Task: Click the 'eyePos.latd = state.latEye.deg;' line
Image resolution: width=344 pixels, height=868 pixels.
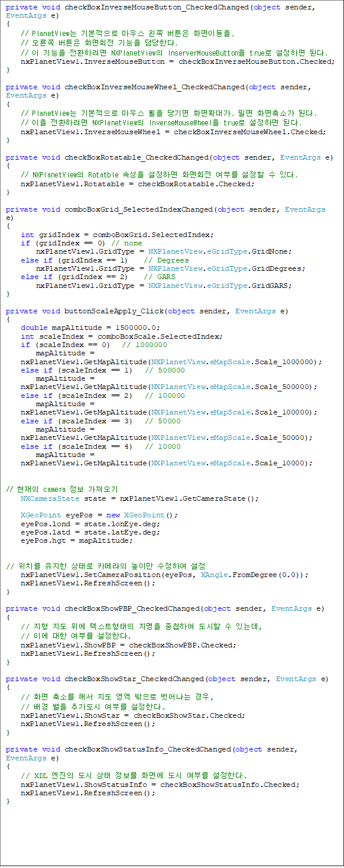Action: point(90,532)
